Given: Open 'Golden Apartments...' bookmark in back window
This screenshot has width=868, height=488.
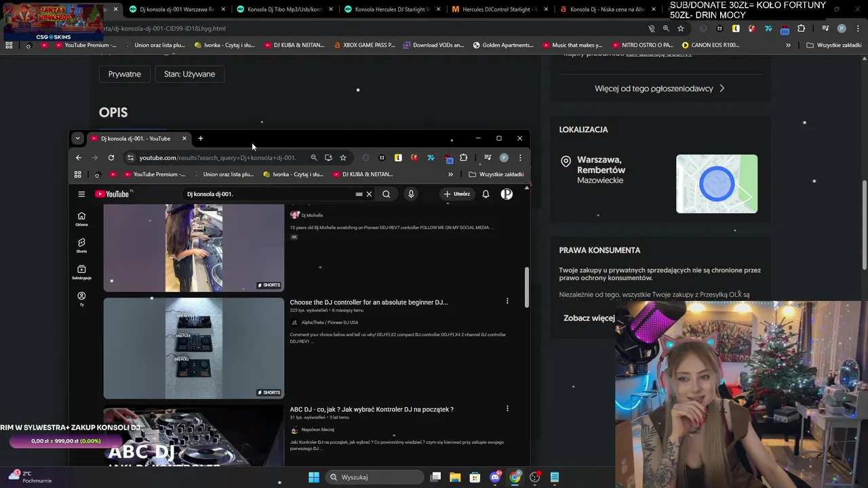Looking at the screenshot, I should [503, 45].
